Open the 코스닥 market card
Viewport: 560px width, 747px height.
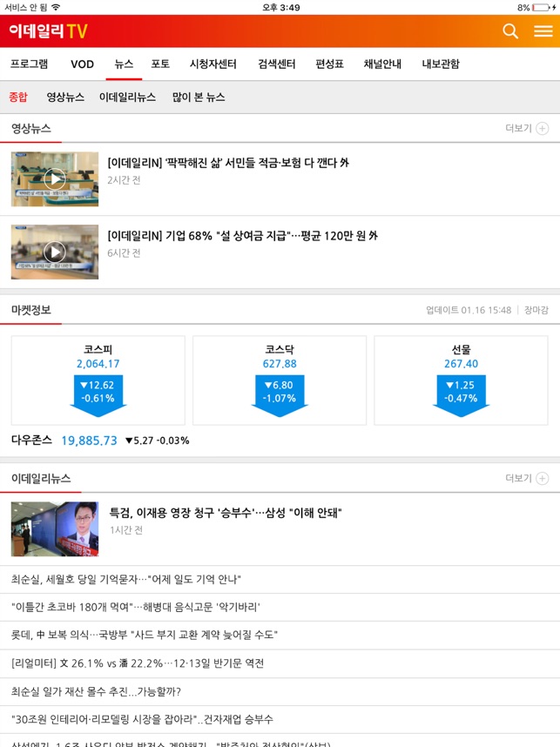280,380
